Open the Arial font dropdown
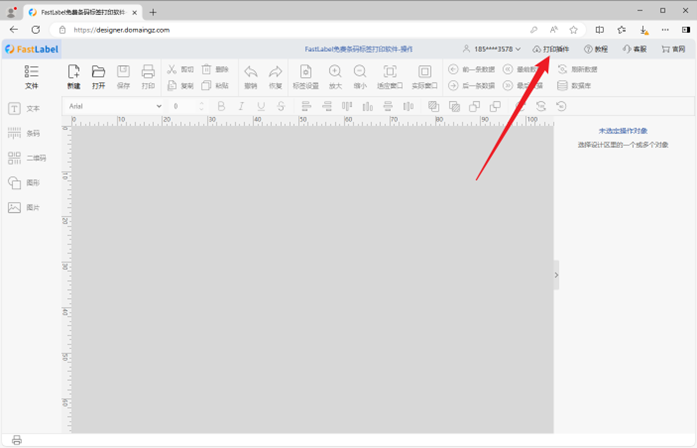 pyautogui.click(x=115, y=106)
